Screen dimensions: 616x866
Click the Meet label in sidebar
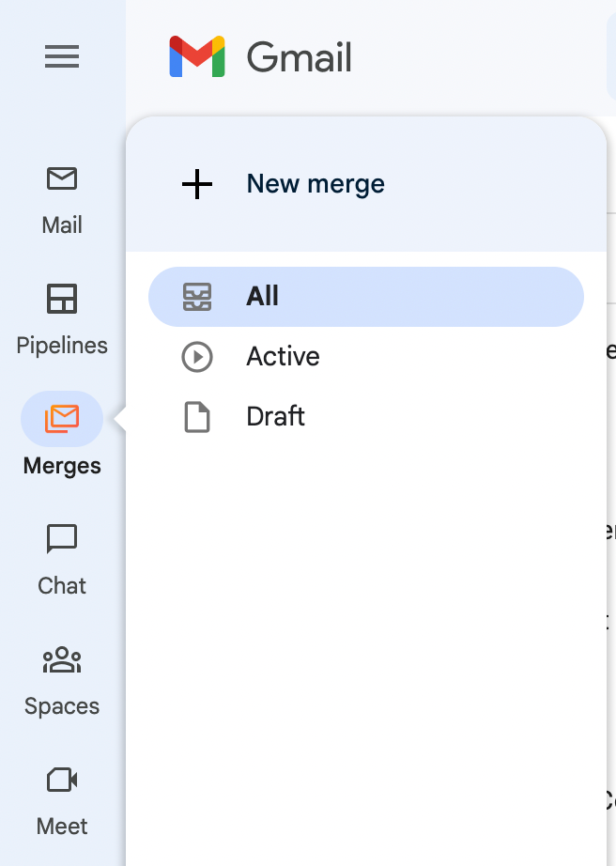(62, 827)
